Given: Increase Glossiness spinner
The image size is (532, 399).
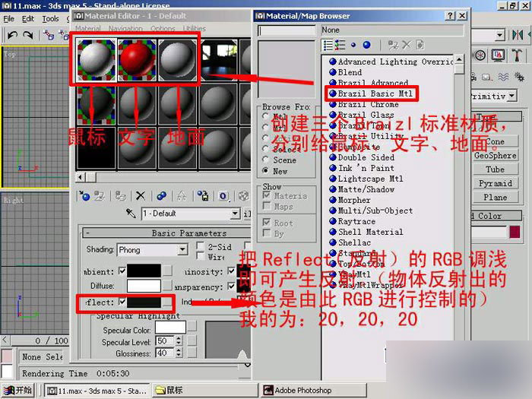Looking at the screenshot, I should [x=179, y=350].
